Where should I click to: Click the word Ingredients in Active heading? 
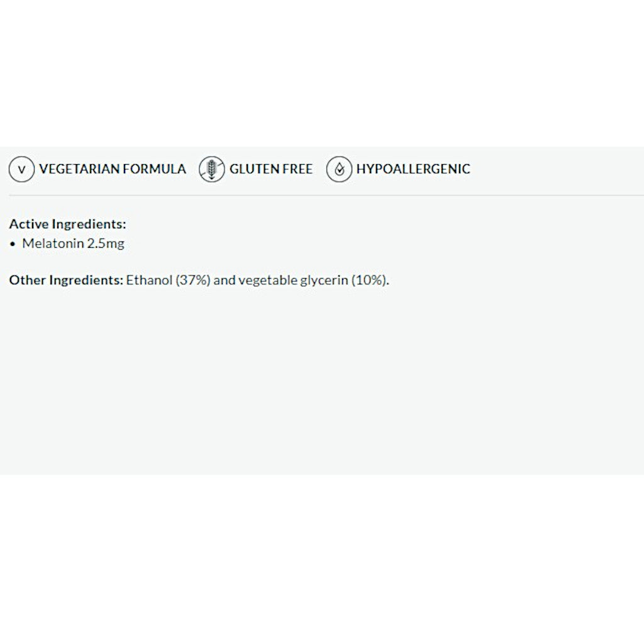pyautogui.click(x=89, y=224)
